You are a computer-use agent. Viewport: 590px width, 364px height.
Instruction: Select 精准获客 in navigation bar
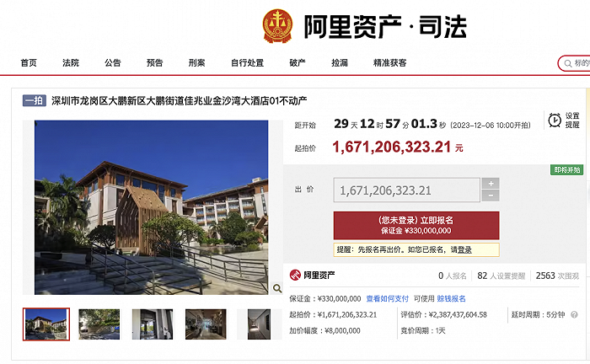click(x=389, y=63)
